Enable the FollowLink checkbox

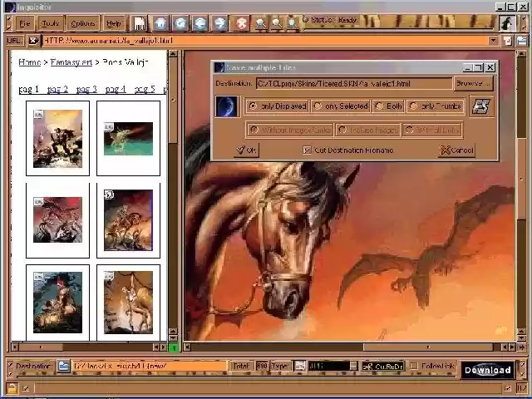413,366
